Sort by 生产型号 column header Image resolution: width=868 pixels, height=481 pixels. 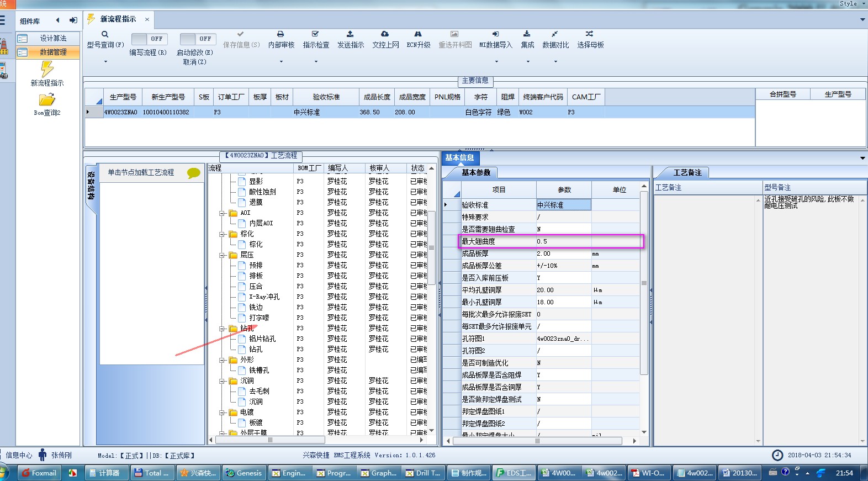coord(123,97)
